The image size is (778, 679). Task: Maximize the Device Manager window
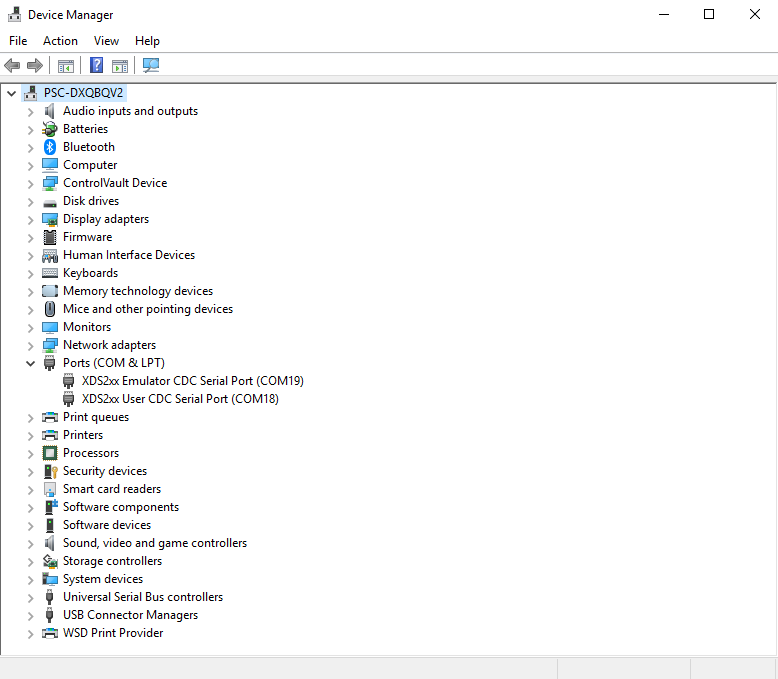[709, 14]
